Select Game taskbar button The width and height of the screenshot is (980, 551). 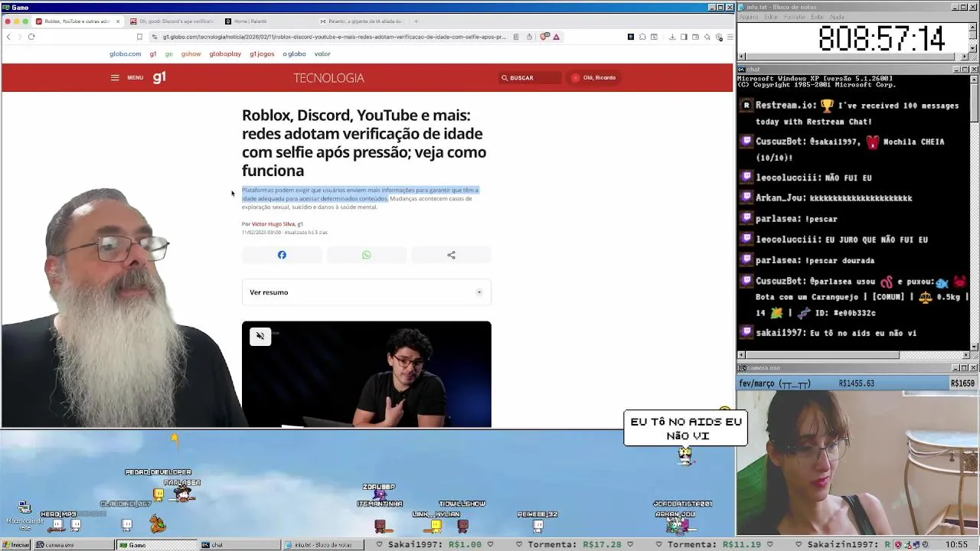(x=156, y=545)
